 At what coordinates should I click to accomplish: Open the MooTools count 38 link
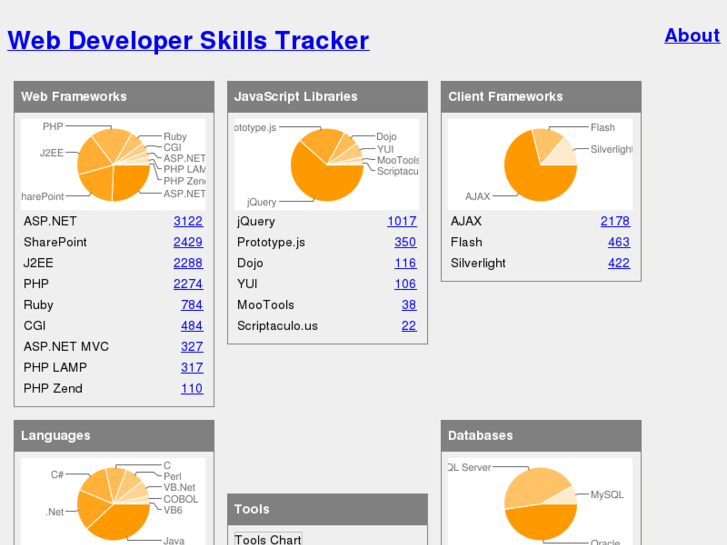coord(409,305)
